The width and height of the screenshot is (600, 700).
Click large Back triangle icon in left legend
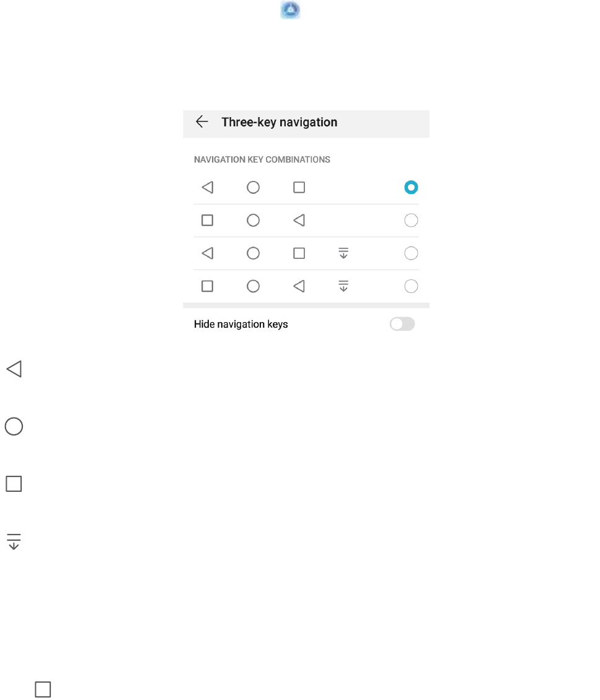click(x=14, y=370)
